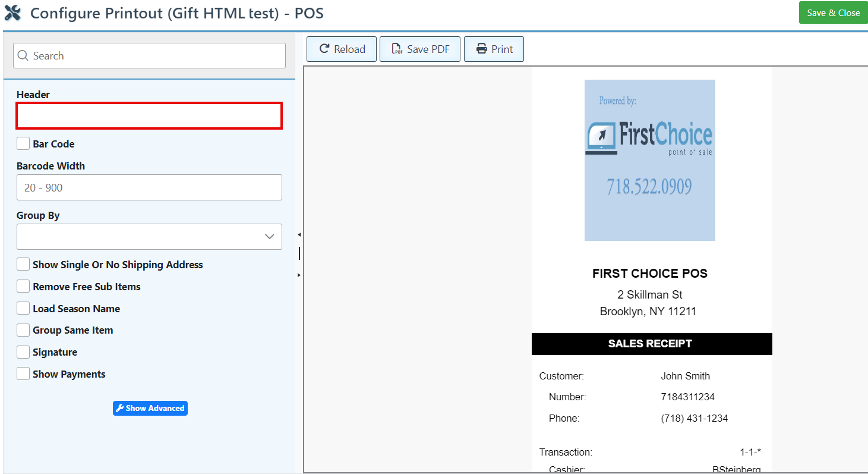Screen dimensions: 868x474
Task: Expand panel using right splitter arrow
Action: tap(299, 275)
